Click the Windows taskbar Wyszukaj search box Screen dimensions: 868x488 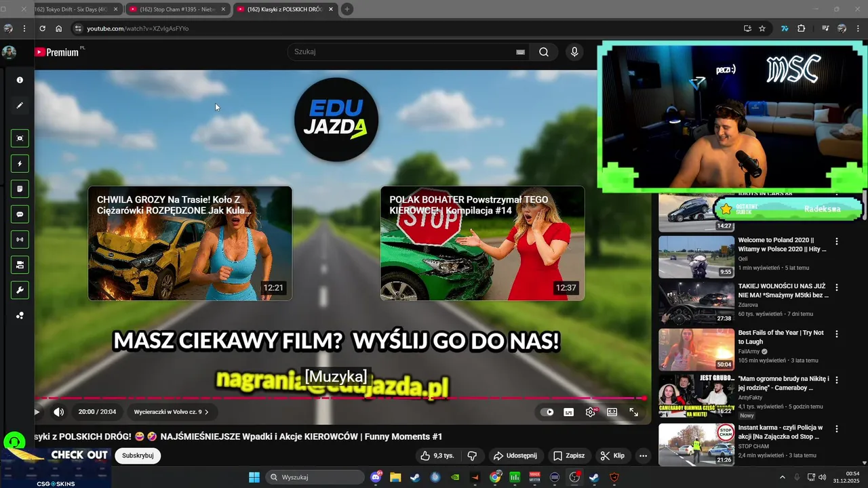pyautogui.click(x=315, y=477)
